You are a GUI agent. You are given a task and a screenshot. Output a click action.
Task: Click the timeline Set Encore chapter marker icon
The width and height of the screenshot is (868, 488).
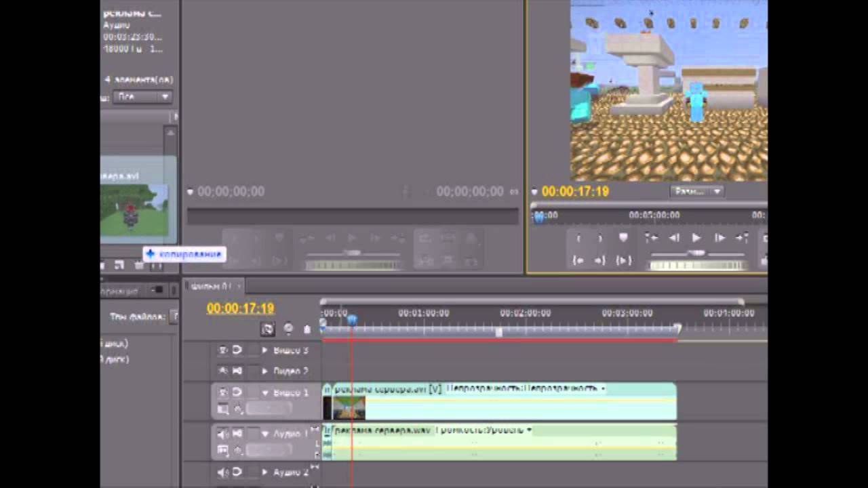288,329
